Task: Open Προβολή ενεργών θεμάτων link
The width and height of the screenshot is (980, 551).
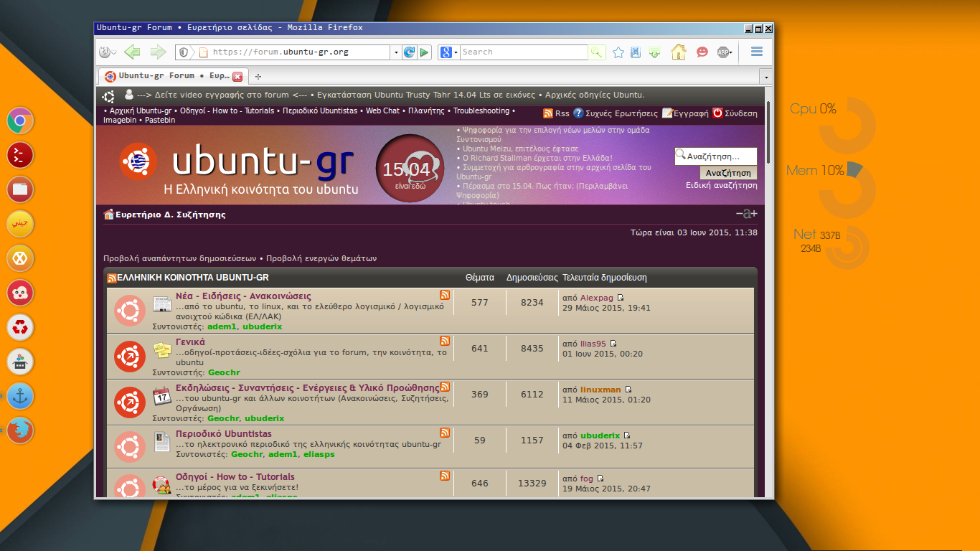Action: (x=320, y=258)
